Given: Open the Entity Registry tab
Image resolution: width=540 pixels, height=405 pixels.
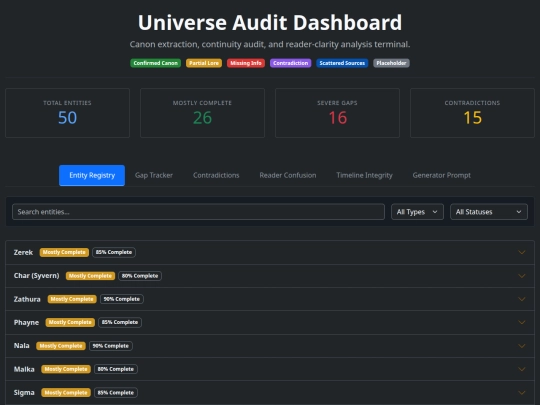Looking at the screenshot, I should coord(92,175).
